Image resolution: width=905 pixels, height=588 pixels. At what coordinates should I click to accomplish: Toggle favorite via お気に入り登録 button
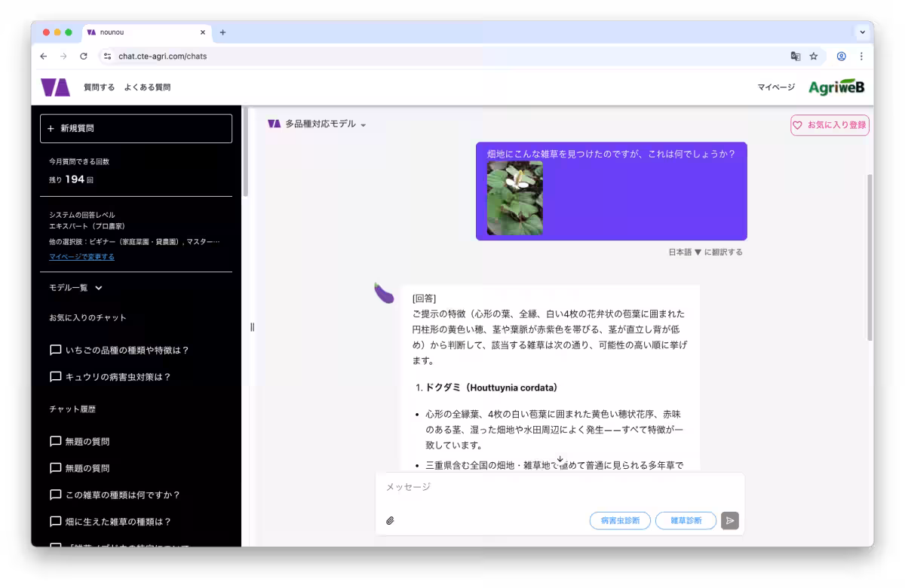[830, 125]
